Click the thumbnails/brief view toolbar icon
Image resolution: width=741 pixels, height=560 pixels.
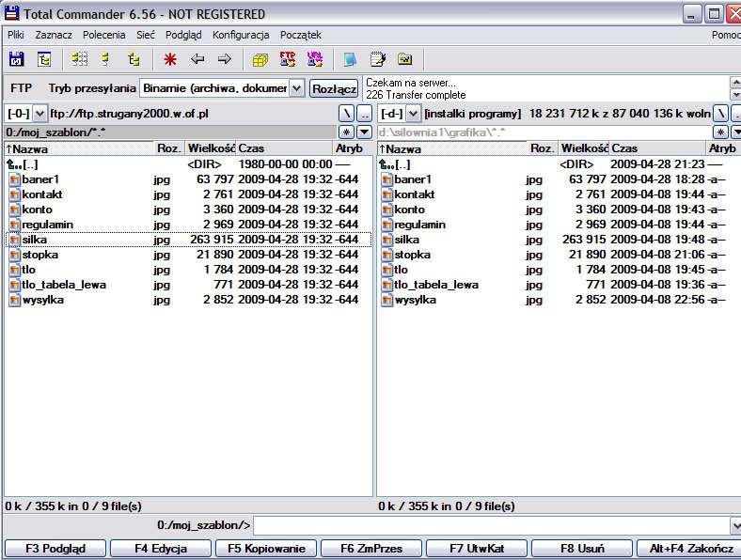pyautogui.click(x=79, y=59)
